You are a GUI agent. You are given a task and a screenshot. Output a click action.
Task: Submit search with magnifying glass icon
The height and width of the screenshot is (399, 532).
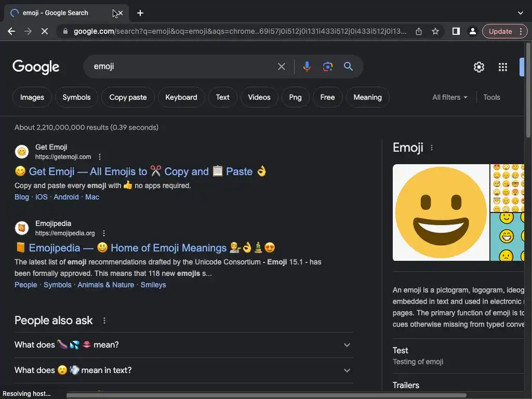click(348, 66)
